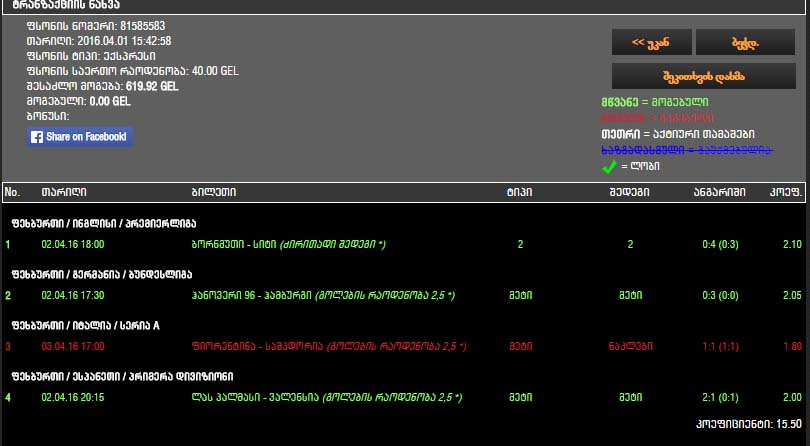
Task: Open 'შეკითხვის დასმა' ask question button
Action: click(704, 76)
